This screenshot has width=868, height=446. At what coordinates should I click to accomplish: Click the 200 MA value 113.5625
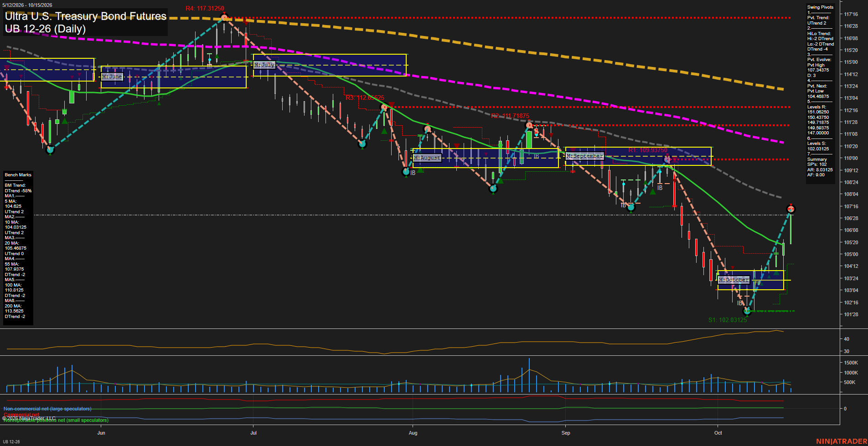point(14,311)
